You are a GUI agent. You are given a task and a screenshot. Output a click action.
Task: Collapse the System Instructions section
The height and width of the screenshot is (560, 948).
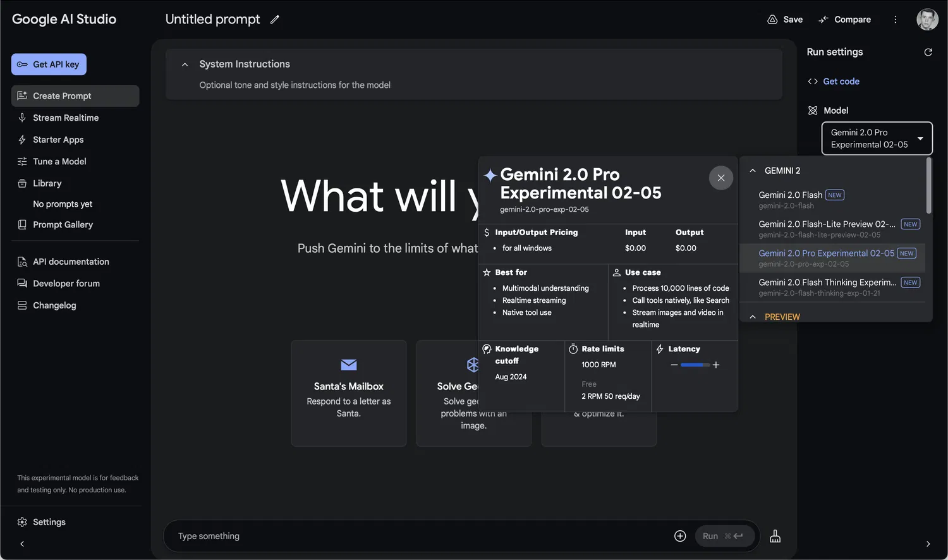coord(185,64)
